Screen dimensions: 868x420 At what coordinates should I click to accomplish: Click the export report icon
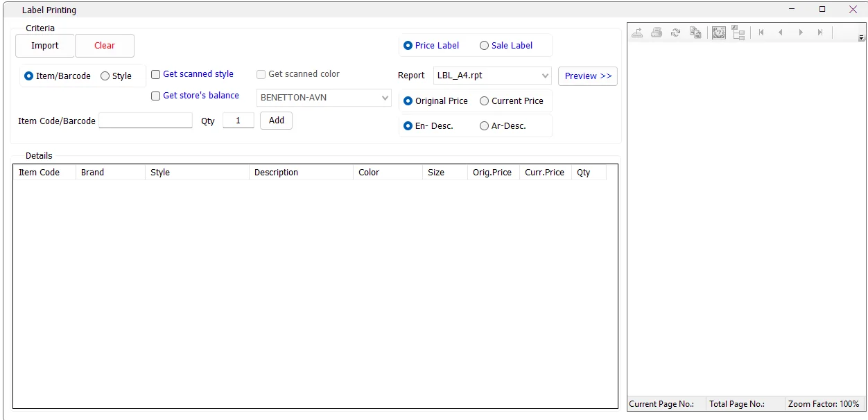(x=637, y=33)
